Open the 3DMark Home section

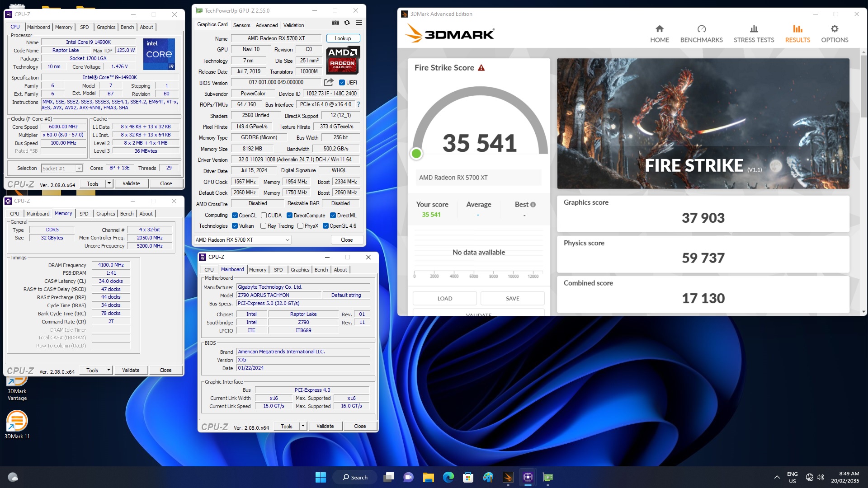(660, 34)
